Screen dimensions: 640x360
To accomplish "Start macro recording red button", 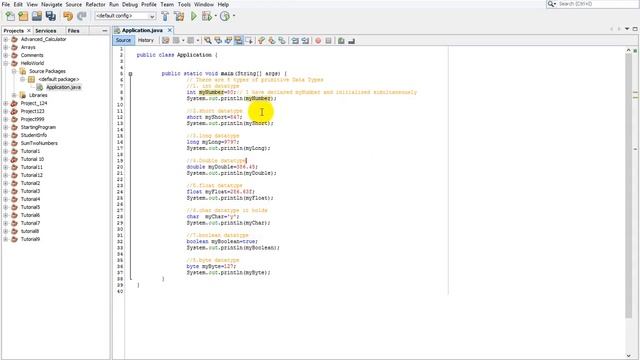I will pos(318,40).
